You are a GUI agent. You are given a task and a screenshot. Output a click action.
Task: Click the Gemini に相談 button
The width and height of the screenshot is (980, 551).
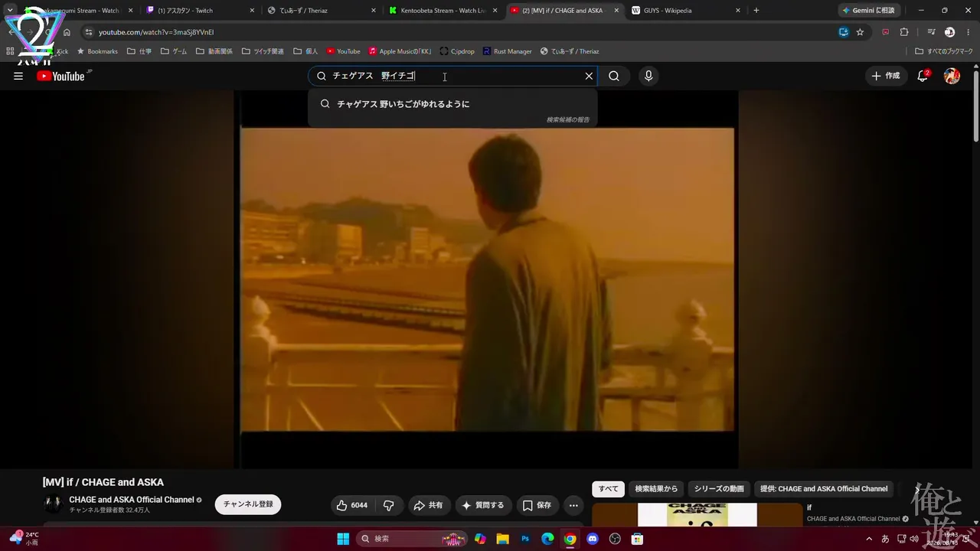pyautogui.click(x=868, y=11)
